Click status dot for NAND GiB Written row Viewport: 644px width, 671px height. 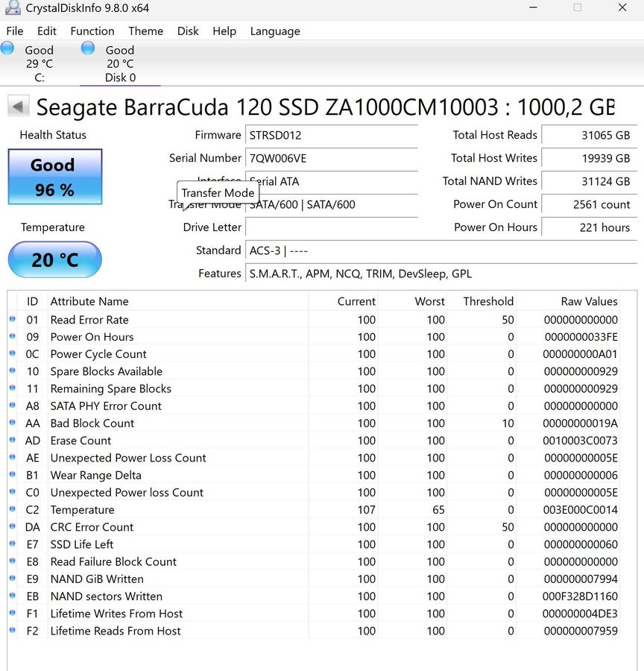(13, 578)
